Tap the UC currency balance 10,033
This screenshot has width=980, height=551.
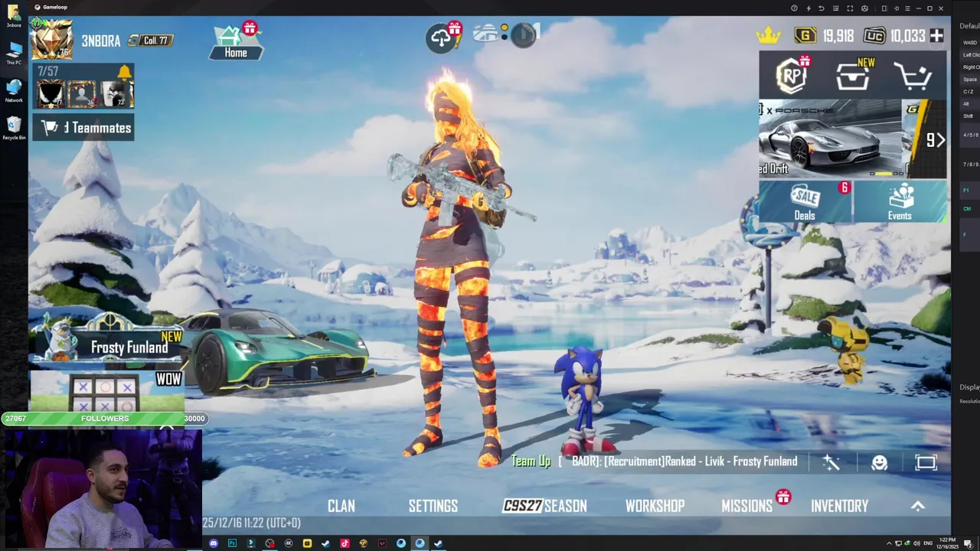click(894, 36)
